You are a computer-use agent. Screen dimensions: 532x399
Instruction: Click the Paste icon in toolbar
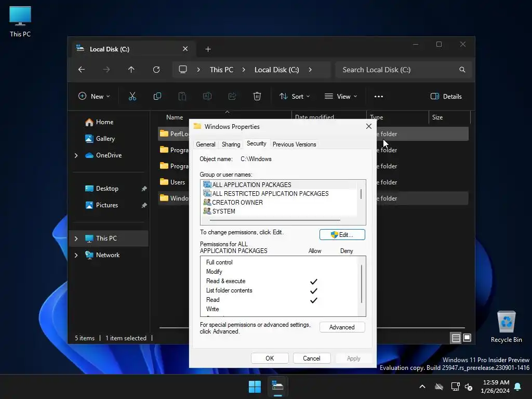click(x=182, y=96)
